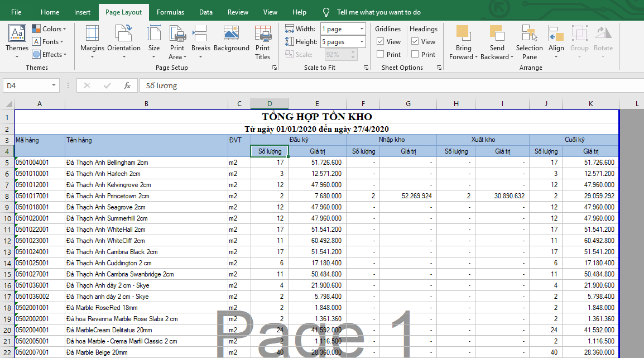Select column B header
644x358 pixels.
[x=146, y=104]
